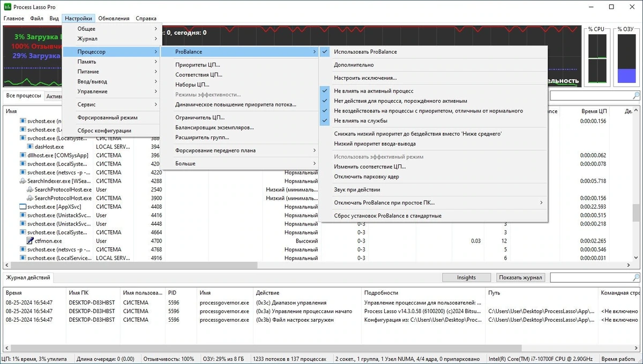Image resolution: width=643 pixels, height=364 pixels.
Task: Click the icon of svchost.exe with PID 4220
Action: [23, 172]
